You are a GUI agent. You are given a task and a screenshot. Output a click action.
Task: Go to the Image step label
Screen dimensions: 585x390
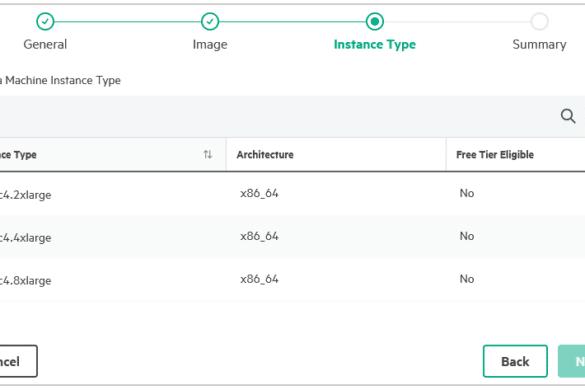click(210, 44)
